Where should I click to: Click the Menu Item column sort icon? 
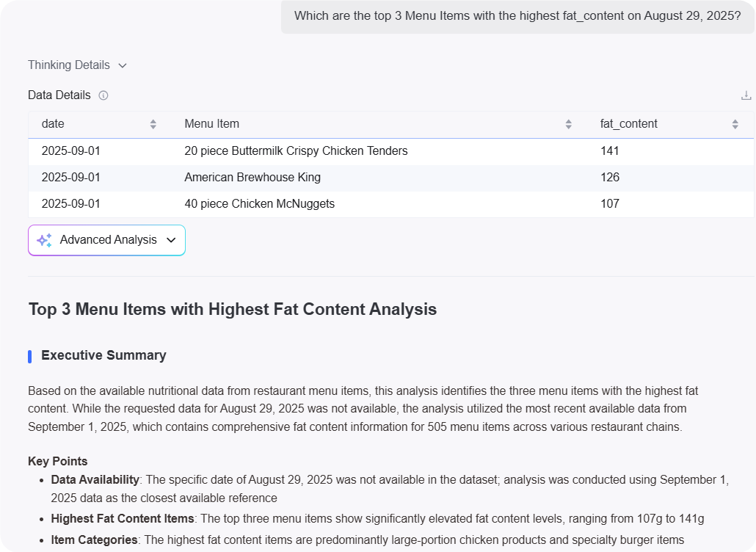(x=568, y=124)
